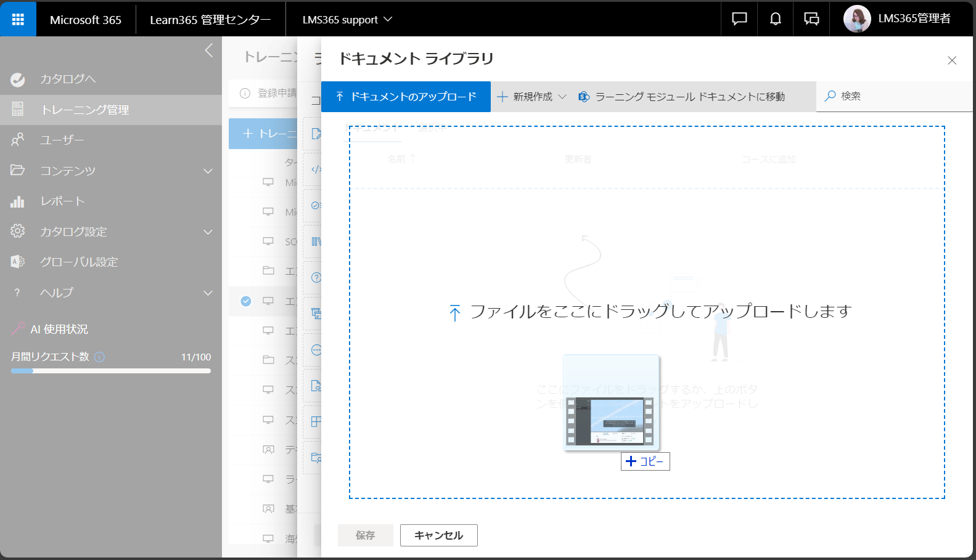
Task: Open the Microsoft 365 app launcher grid
Action: pos(18,19)
